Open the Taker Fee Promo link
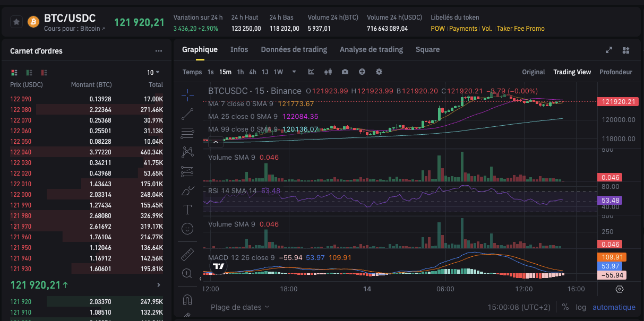The height and width of the screenshot is (321, 644). coord(521,29)
